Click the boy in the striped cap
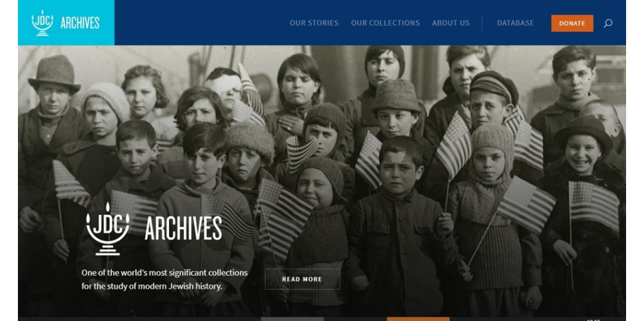Viewport: 644px width, 321px height. [492, 99]
